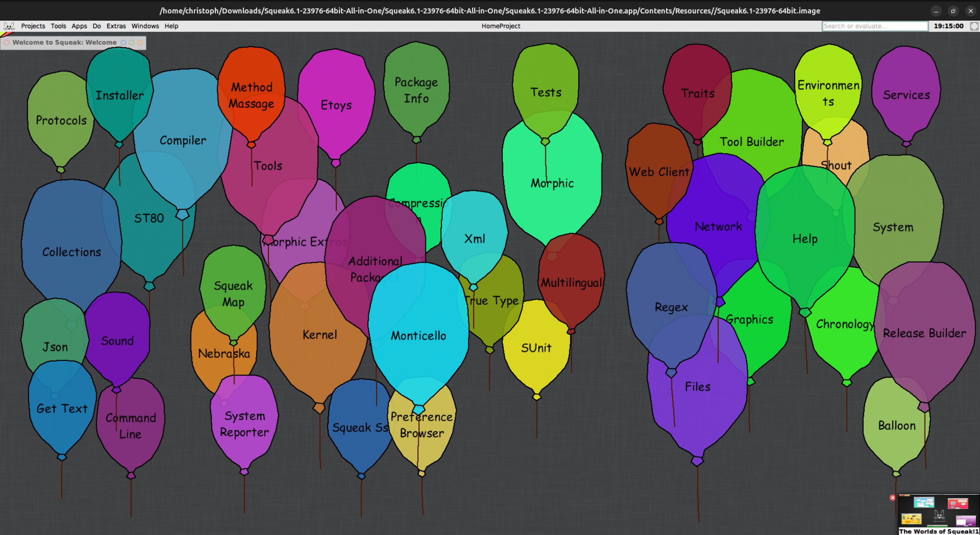Image resolution: width=980 pixels, height=535 pixels.
Task: Open The Worlds of Squeak project thumbnail
Action: [939, 514]
